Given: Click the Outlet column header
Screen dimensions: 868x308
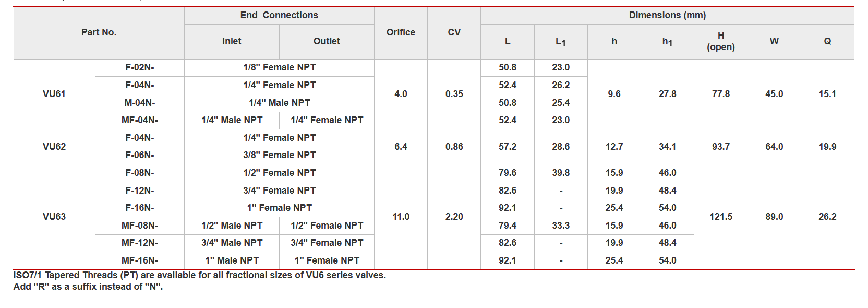Looking at the screenshot, I should [327, 41].
